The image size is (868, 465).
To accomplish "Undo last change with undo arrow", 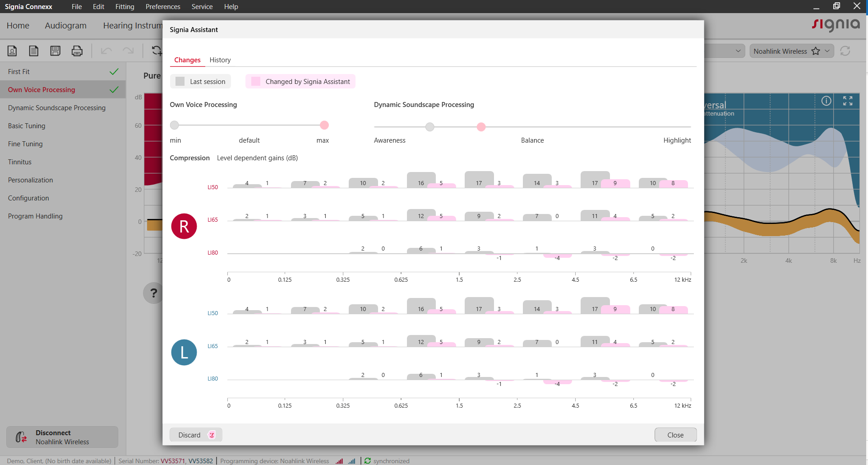I will (x=106, y=51).
